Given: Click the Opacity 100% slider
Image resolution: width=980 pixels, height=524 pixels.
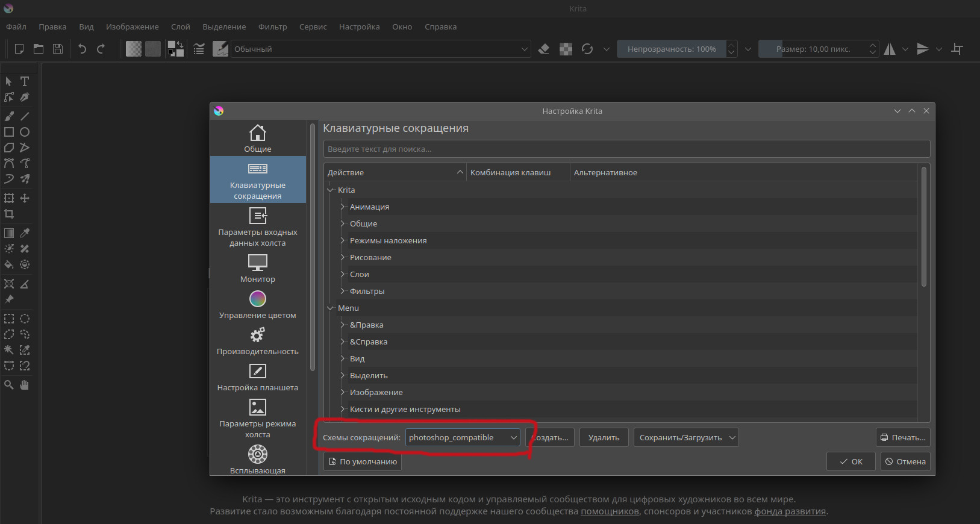Looking at the screenshot, I should [x=672, y=49].
